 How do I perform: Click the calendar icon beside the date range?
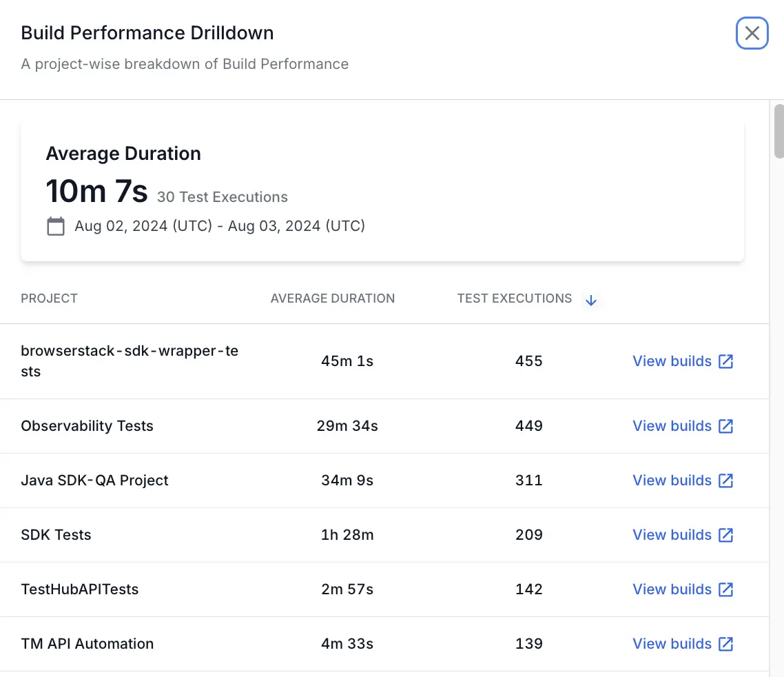55,226
